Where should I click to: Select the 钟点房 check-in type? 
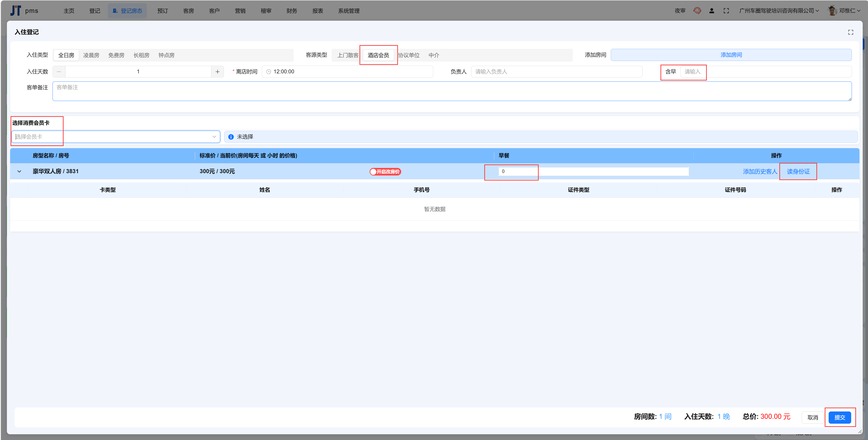[167, 55]
